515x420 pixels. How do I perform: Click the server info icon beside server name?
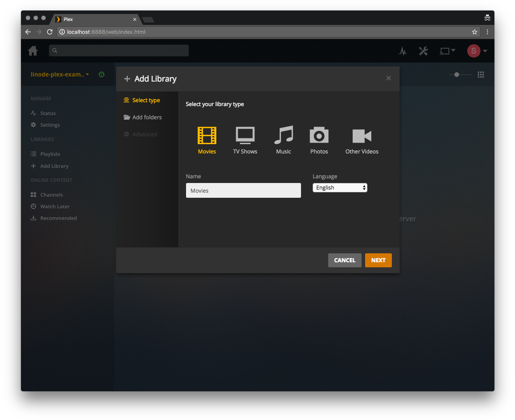pyautogui.click(x=101, y=74)
